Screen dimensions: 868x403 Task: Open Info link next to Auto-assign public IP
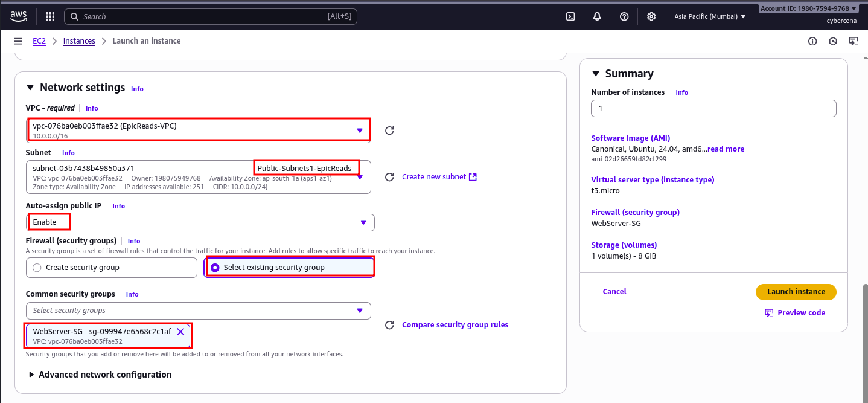(x=118, y=206)
